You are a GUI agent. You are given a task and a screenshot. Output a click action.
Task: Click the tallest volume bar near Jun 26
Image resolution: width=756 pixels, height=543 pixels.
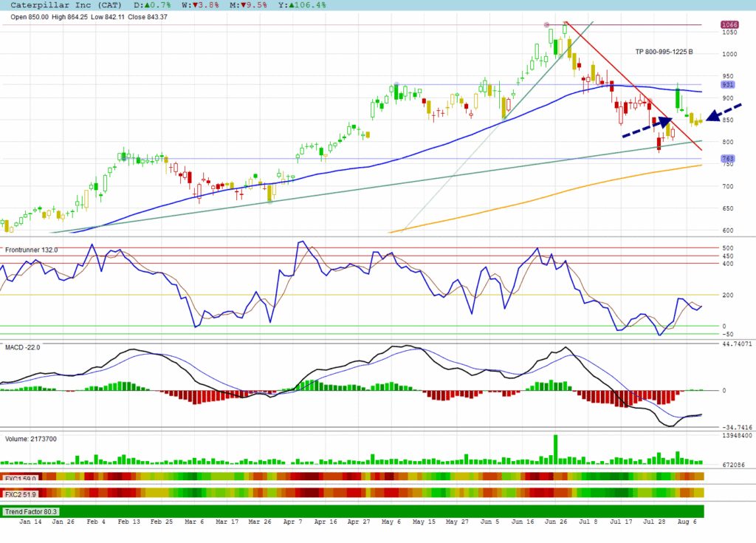click(555, 449)
